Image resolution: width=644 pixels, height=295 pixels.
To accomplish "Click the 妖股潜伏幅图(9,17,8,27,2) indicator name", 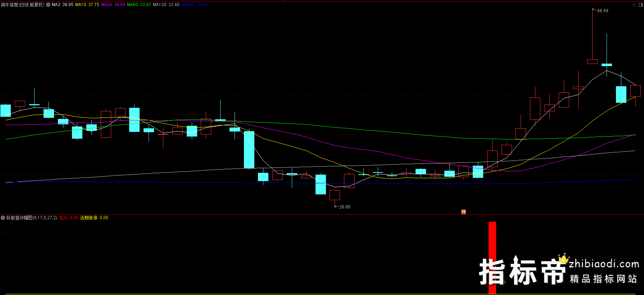I will tap(32, 218).
